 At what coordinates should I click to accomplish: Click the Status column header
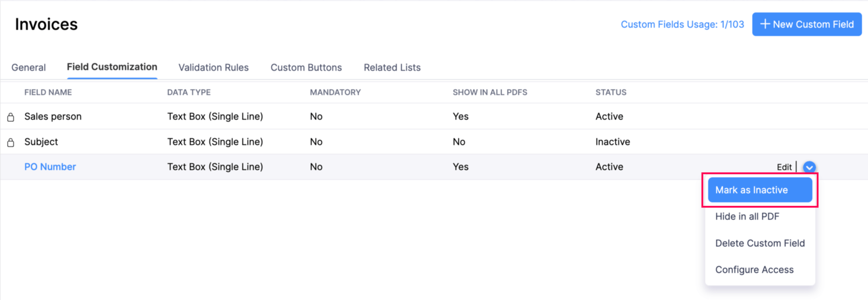(611, 92)
